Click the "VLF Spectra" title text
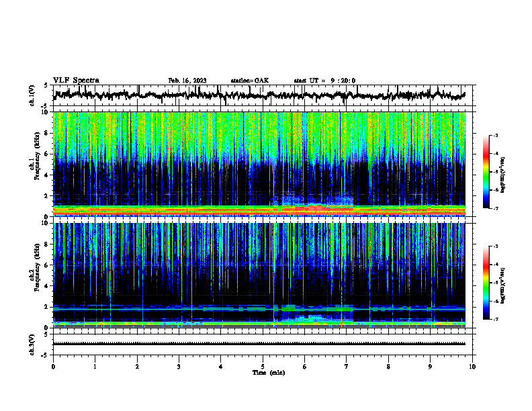Image resolution: width=532 pixels, height=411 pixels. 76,81
